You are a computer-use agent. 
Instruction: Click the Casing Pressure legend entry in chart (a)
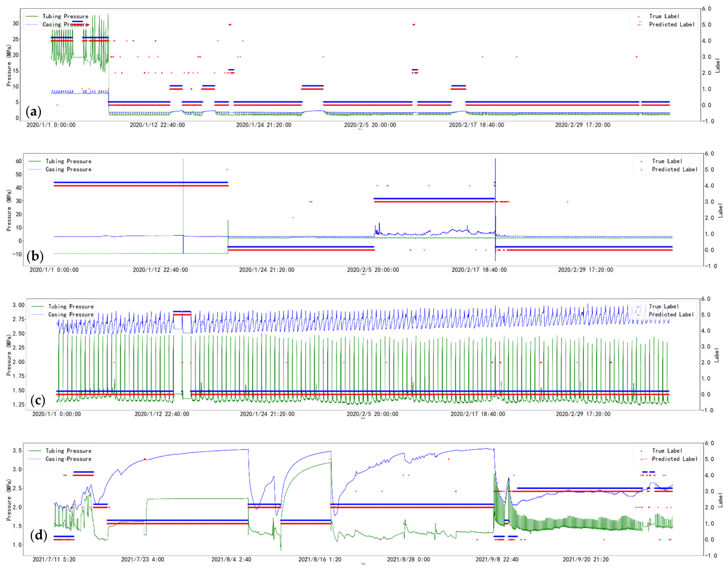tap(57, 25)
